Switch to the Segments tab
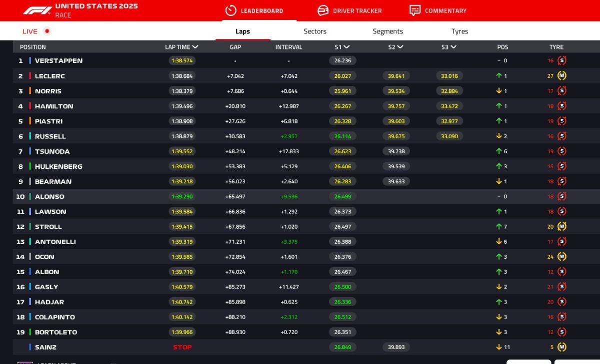 (387, 31)
